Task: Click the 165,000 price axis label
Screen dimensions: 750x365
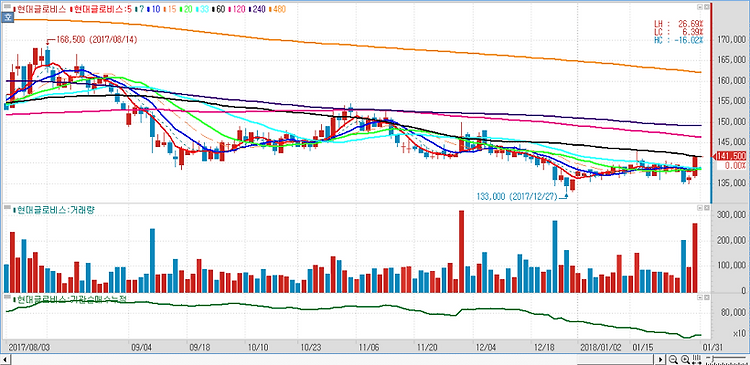Action: pyautogui.click(x=732, y=60)
